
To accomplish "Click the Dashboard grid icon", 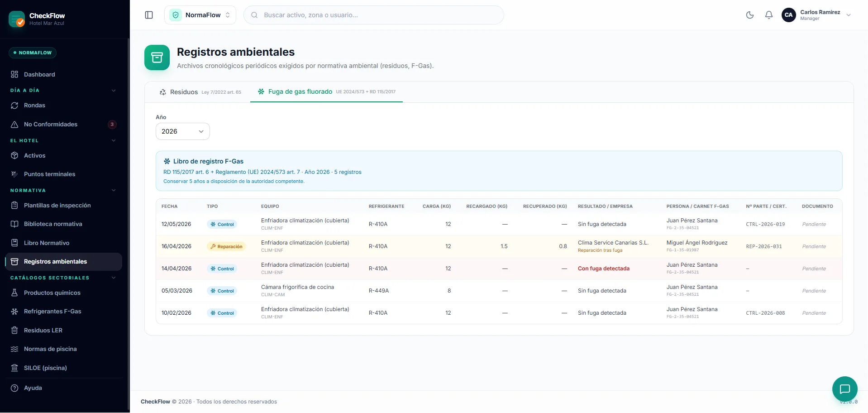I will tap(14, 74).
